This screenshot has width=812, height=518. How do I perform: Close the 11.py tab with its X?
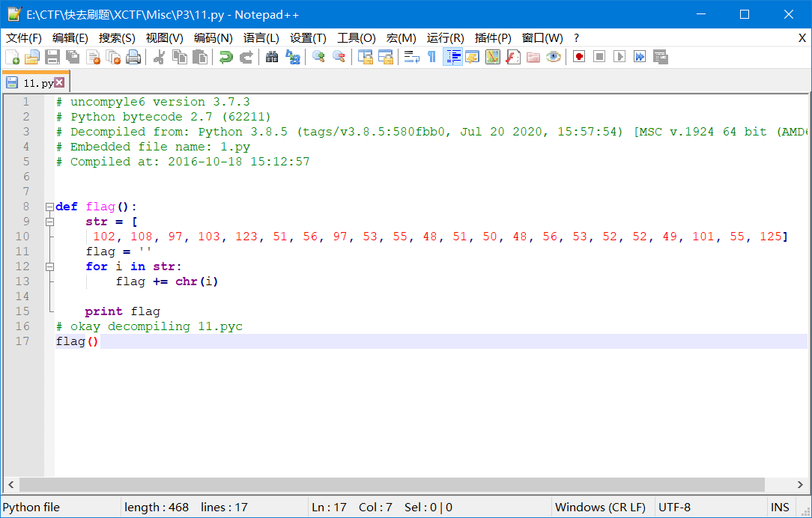click(x=60, y=82)
